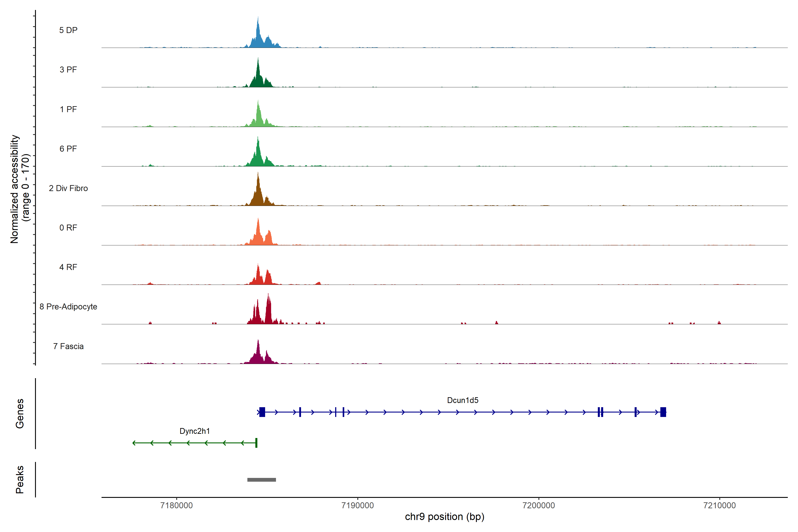Image resolution: width=798 pixels, height=532 pixels.
Task: Click the 7190000 axis tick label
Action: click(357, 506)
